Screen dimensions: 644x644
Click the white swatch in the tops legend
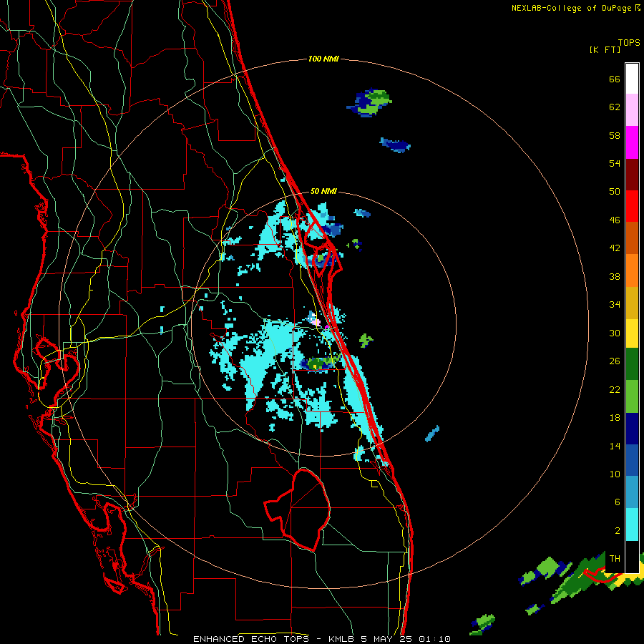coord(632,79)
